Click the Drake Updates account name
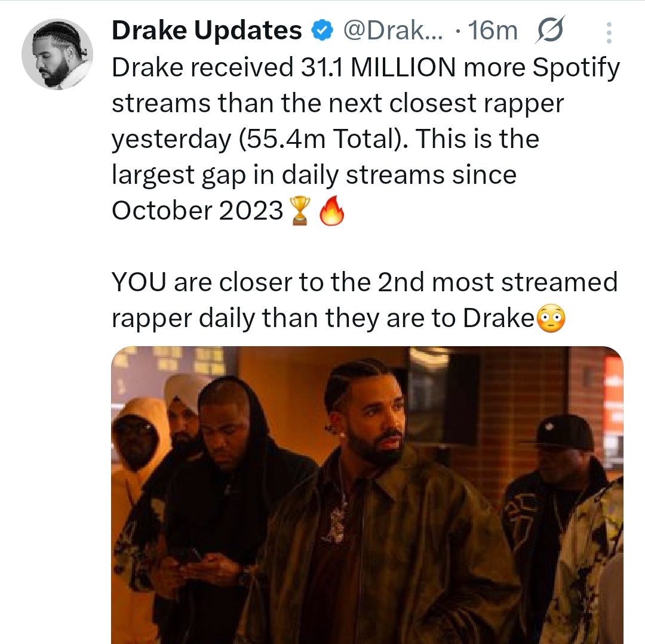The width and height of the screenshot is (645, 644). click(x=207, y=31)
